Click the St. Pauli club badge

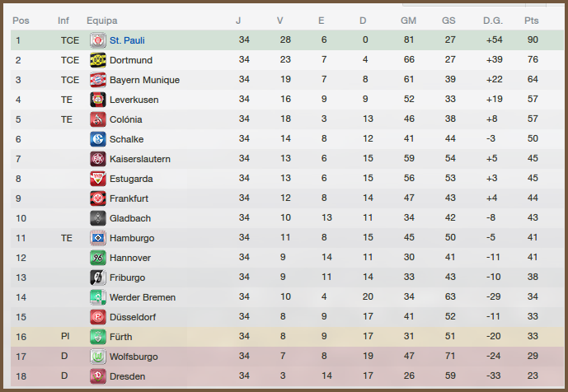tap(98, 40)
